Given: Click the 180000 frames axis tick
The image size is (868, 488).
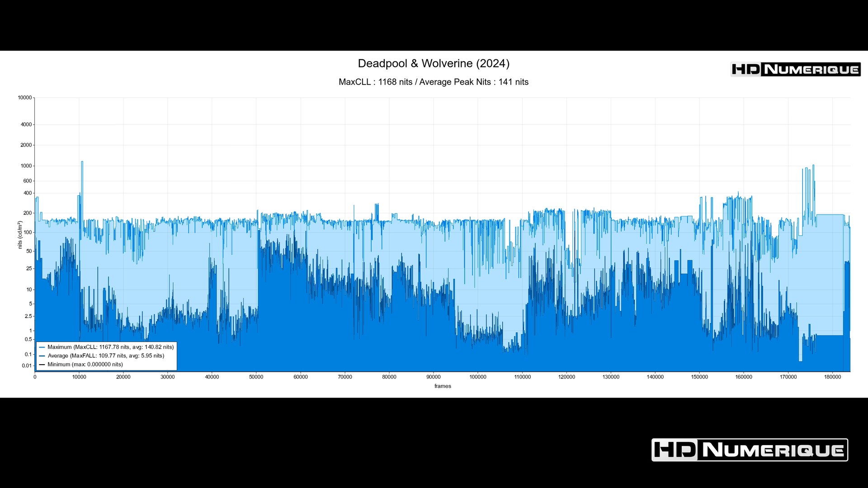Looking at the screenshot, I should [x=833, y=377].
